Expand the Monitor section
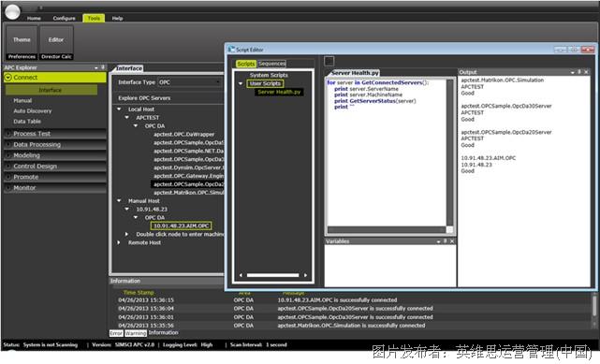Screen dimensions: 600x364 [x=55, y=188]
